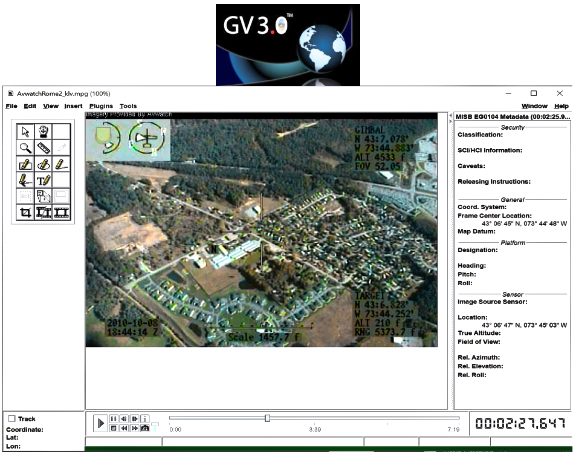Screen dimensions: 576x454
Task: Capture a snapshot with camera button
Action: pos(145,428)
